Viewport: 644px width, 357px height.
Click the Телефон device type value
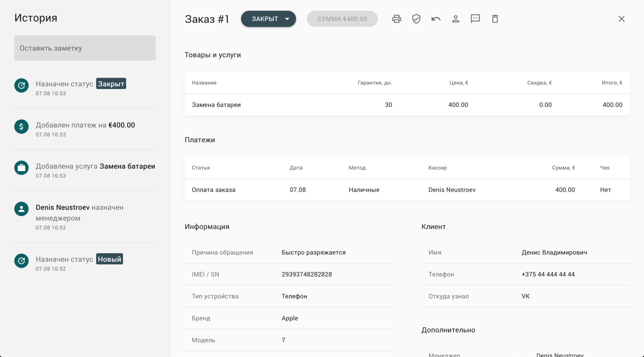pyautogui.click(x=294, y=296)
